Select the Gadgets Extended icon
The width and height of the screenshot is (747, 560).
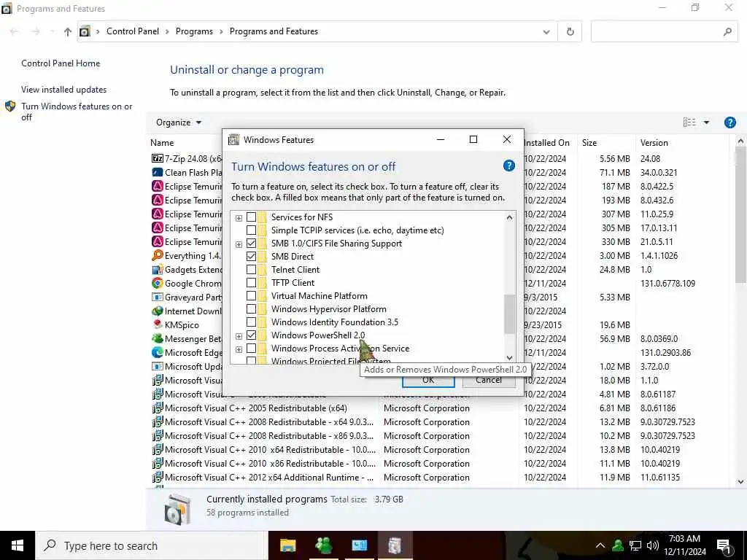(x=158, y=270)
